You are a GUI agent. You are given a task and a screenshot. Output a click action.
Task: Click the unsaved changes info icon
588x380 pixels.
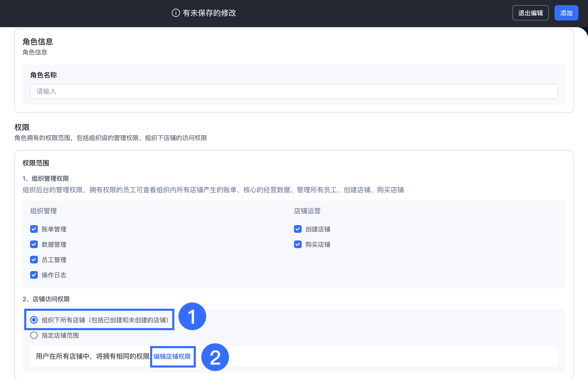tap(176, 13)
